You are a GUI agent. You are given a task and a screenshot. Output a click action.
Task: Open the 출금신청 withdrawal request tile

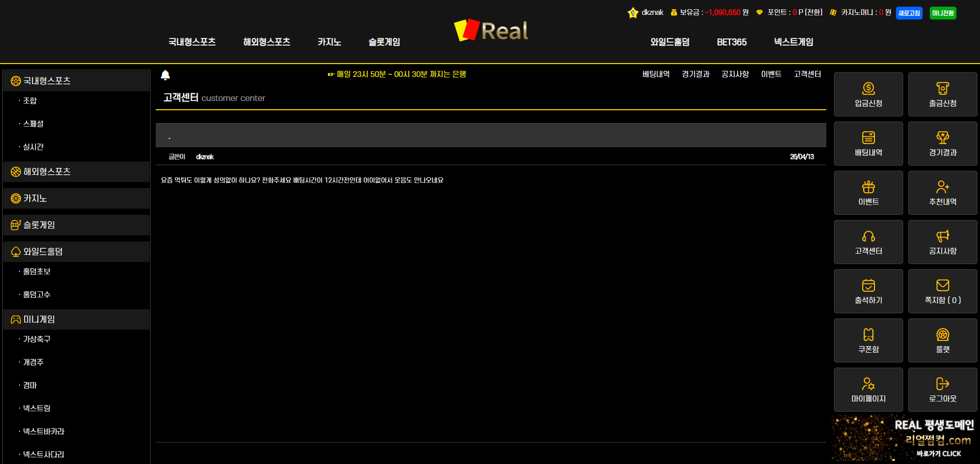point(942,94)
